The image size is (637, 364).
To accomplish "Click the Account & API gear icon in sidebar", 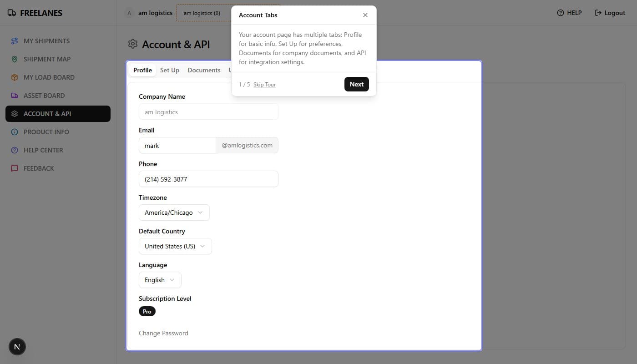I will 15,114.
